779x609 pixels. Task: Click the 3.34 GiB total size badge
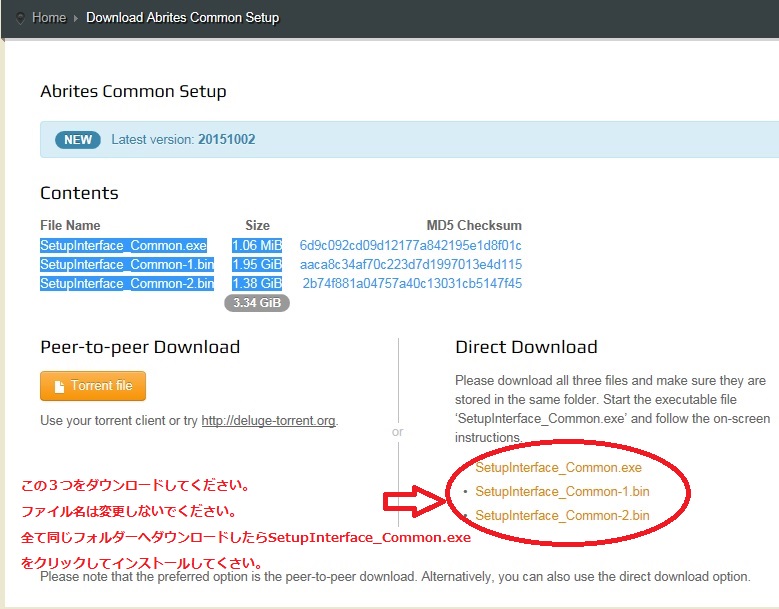(x=257, y=303)
